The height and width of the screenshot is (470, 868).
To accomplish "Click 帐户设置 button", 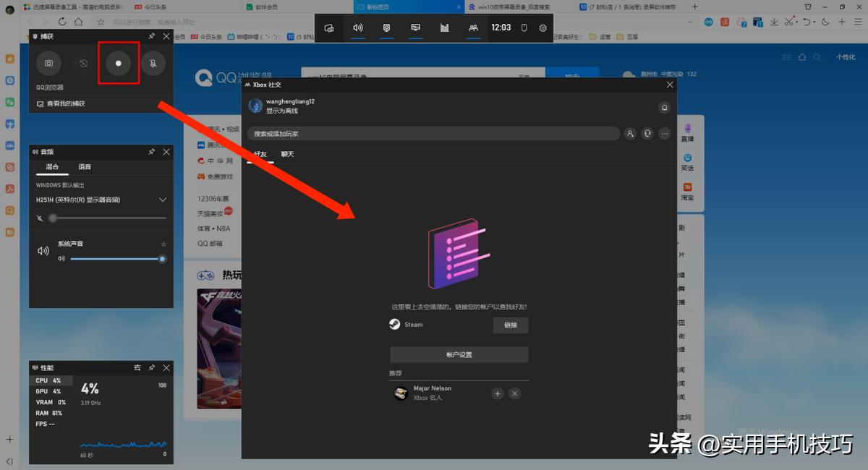I will pos(459,355).
